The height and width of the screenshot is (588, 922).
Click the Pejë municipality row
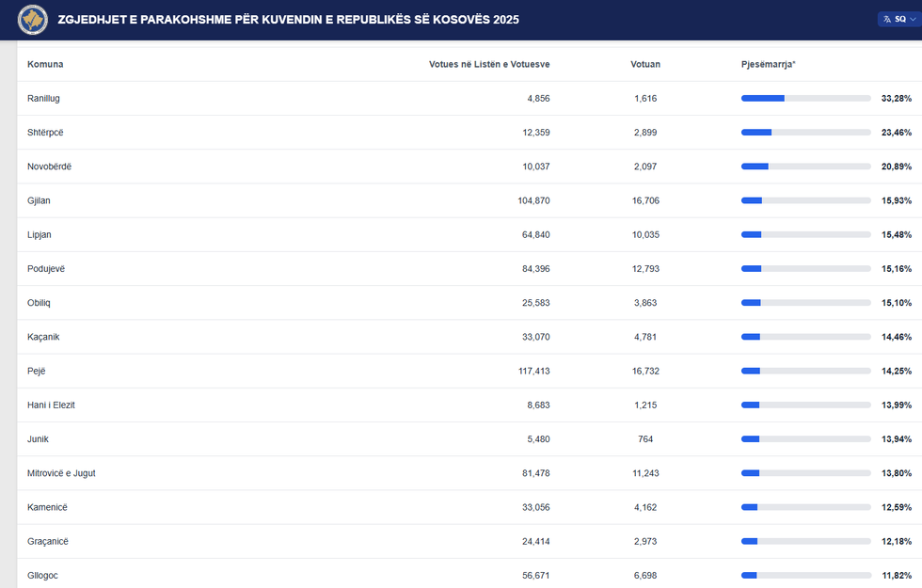click(37, 371)
